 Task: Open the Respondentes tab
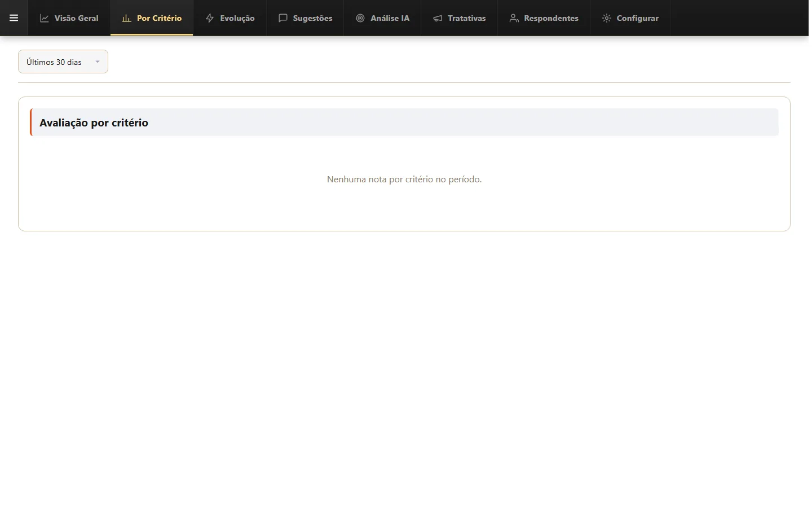tap(544, 18)
